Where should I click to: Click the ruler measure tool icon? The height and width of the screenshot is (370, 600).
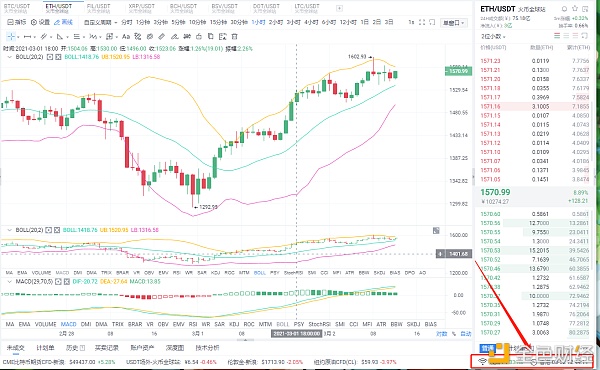(x=162, y=37)
